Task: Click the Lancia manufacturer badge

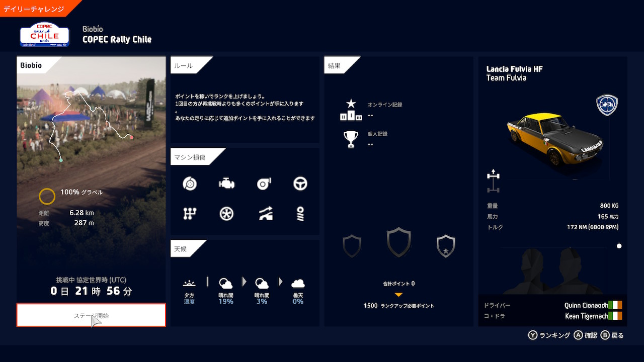Action: point(607,106)
